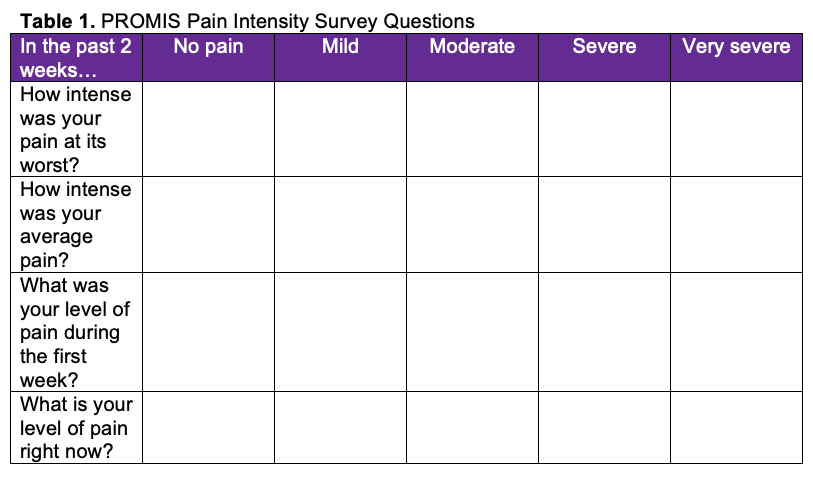Click the 'In the past 2 weeks…' header cell
The height and width of the screenshot is (479, 813).
[76, 58]
